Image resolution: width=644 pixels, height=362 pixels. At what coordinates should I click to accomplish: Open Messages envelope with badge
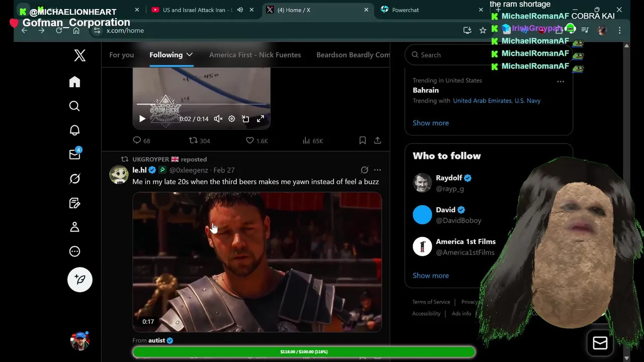click(x=74, y=154)
